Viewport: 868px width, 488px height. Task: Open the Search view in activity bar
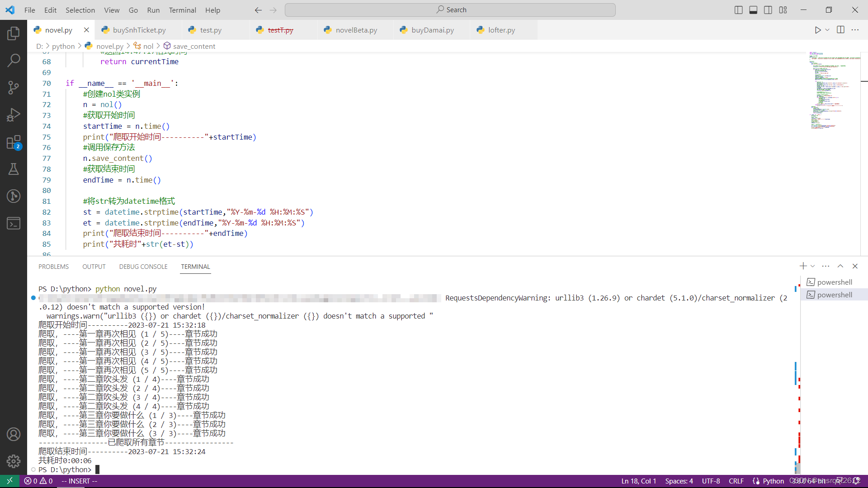coord(14,60)
